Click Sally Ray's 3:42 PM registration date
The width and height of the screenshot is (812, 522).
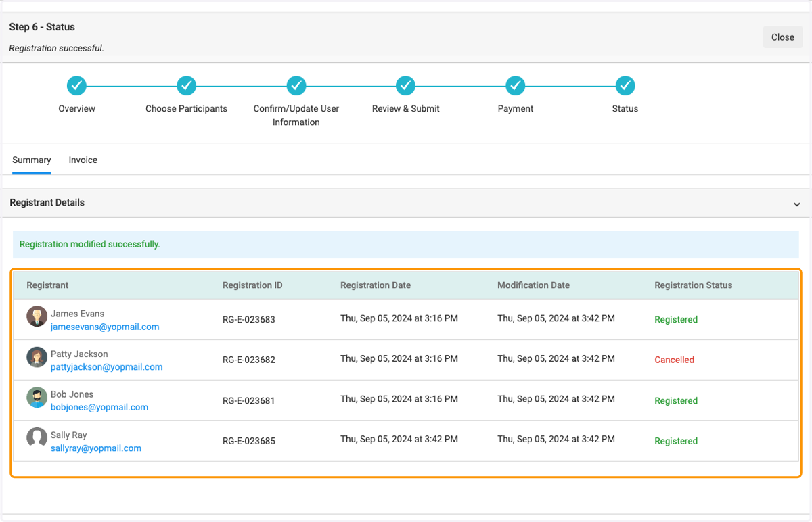399,439
